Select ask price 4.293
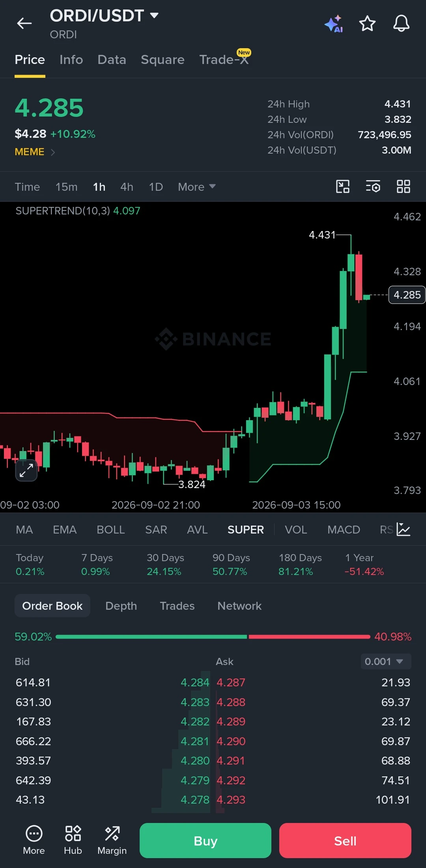 coord(231,800)
